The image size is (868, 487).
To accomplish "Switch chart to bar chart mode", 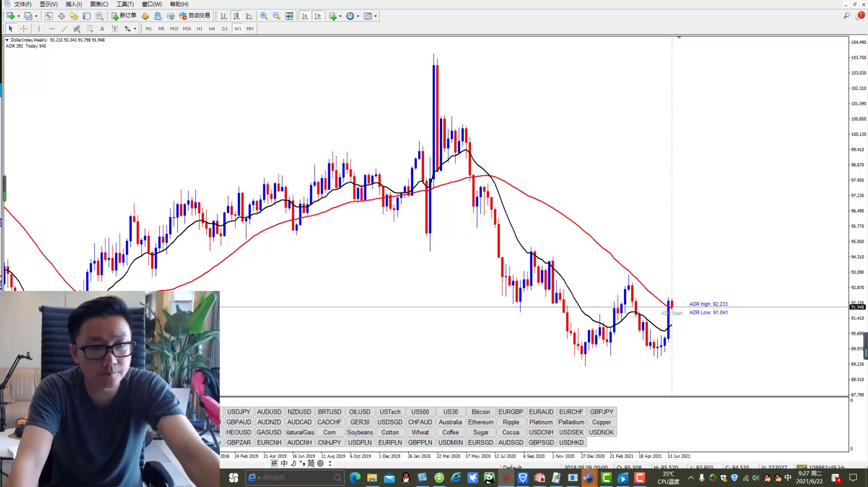I will [x=223, y=16].
